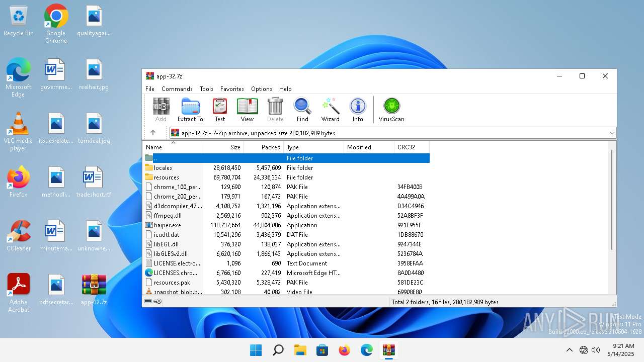Launch Firefox desktop shortcut
644x362 pixels.
19,182
